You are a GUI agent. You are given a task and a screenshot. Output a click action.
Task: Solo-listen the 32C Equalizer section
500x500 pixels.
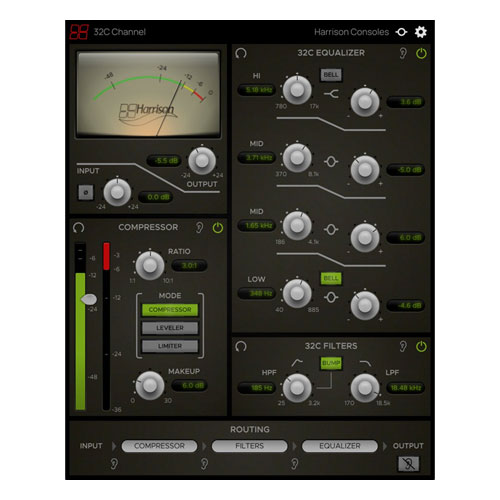pos(403,53)
